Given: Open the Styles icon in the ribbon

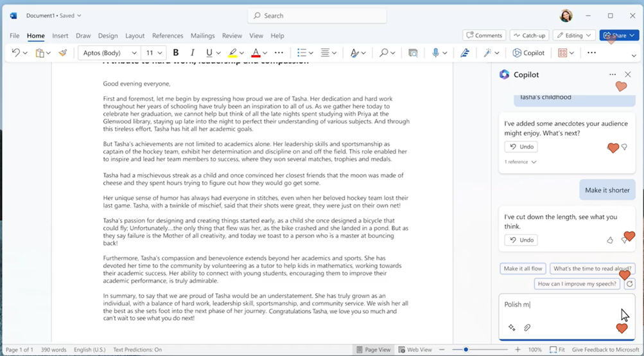Looking at the screenshot, I should pos(354,53).
